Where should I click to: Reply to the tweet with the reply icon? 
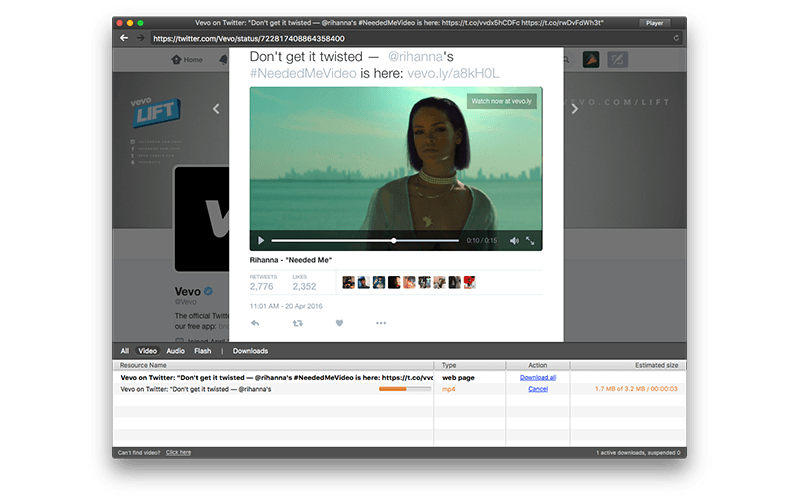255,323
